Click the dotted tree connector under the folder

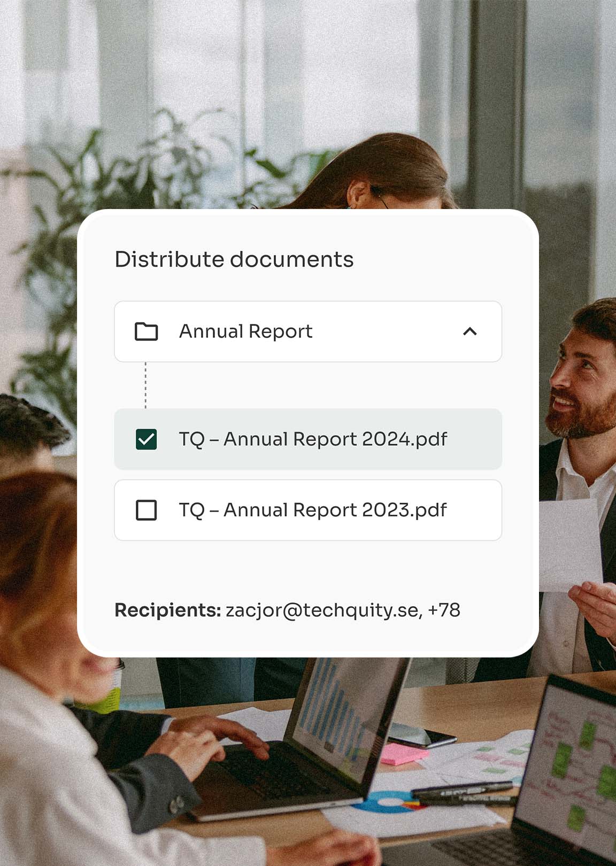tap(145, 385)
